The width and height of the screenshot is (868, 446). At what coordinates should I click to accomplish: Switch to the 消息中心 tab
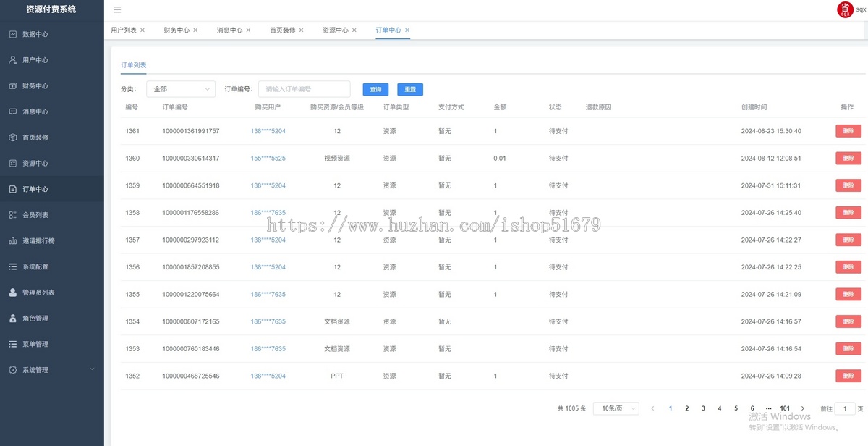(x=229, y=30)
